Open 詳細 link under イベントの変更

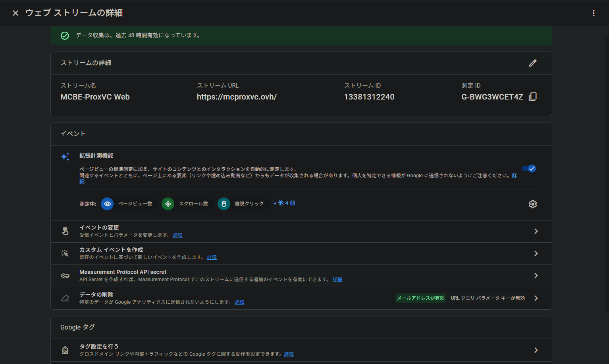(x=177, y=235)
